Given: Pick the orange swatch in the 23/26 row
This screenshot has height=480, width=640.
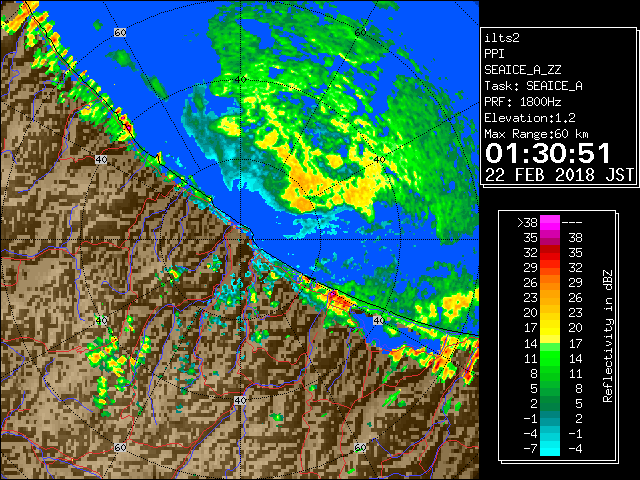Looking at the screenshot, I should (x=550, y=298).
